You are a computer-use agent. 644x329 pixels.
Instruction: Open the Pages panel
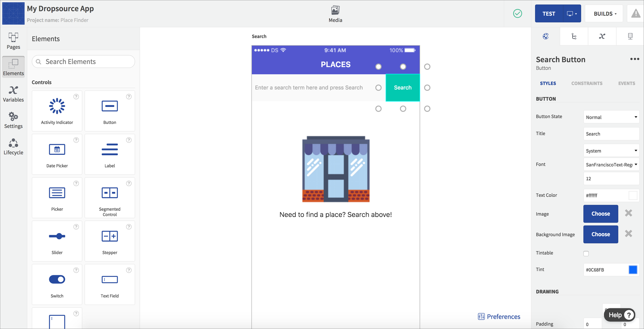(x=13, y=41)
